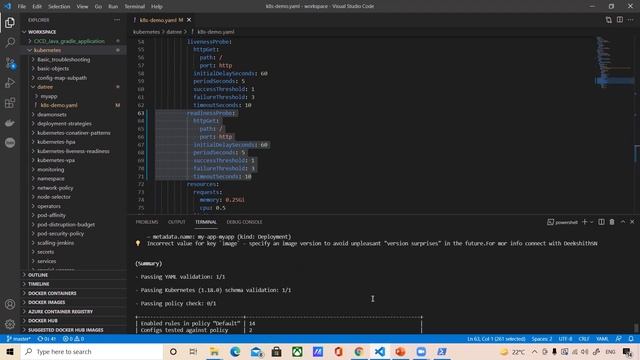Image resolution: width=640 pixels, height=360 pixels.
Task: Open the File menu
Action: coord(22,6)
